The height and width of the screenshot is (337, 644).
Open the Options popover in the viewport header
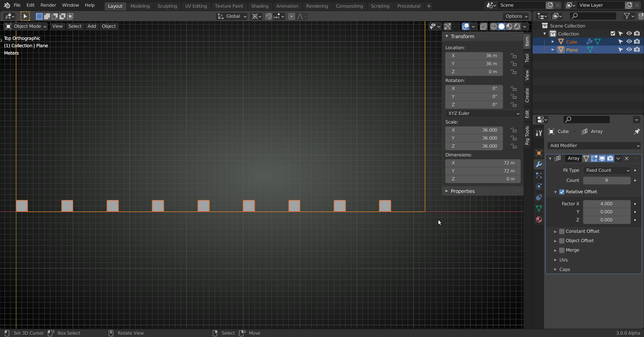516,16
